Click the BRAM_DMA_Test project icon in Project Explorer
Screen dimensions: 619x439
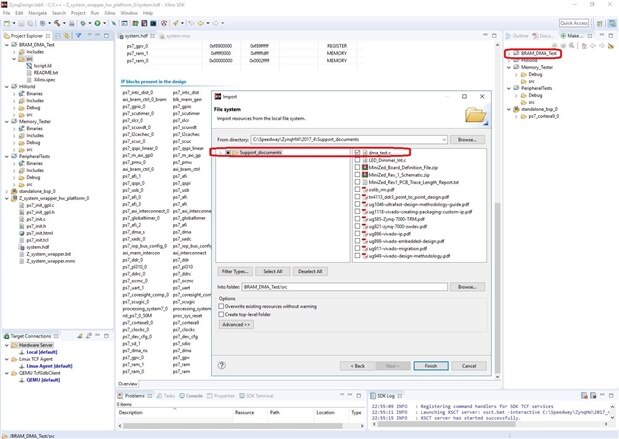click(13, 44)
